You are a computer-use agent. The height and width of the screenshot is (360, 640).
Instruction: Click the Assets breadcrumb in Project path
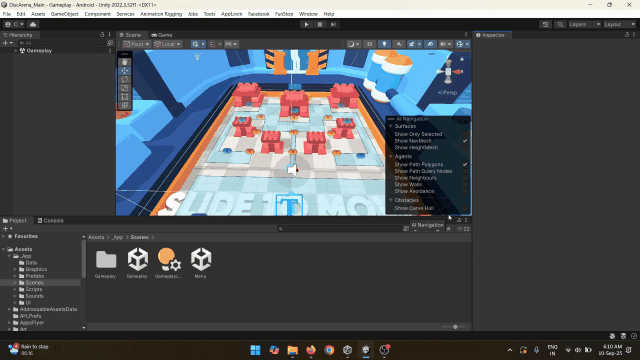click(x=96, y=237)
